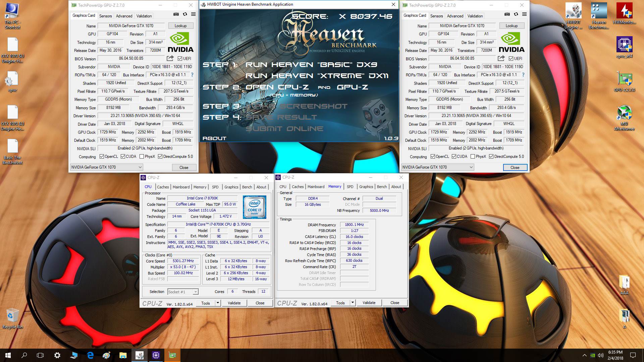This screenshot has width=644, height=362.
Task: Open the hamburger menu in right GPU-Z window
Action: pyautogui.click(x=525, y=14)
